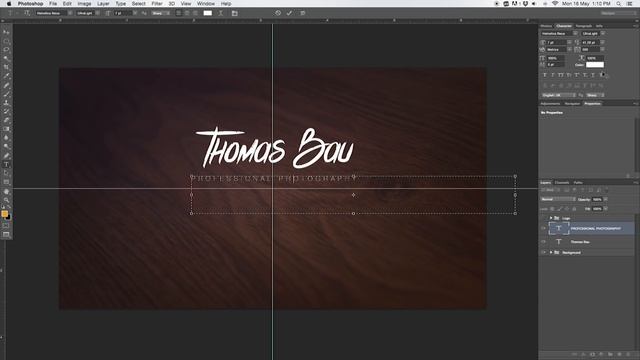
Task: Hide the Background layer group
Action: tap(543, 252)
